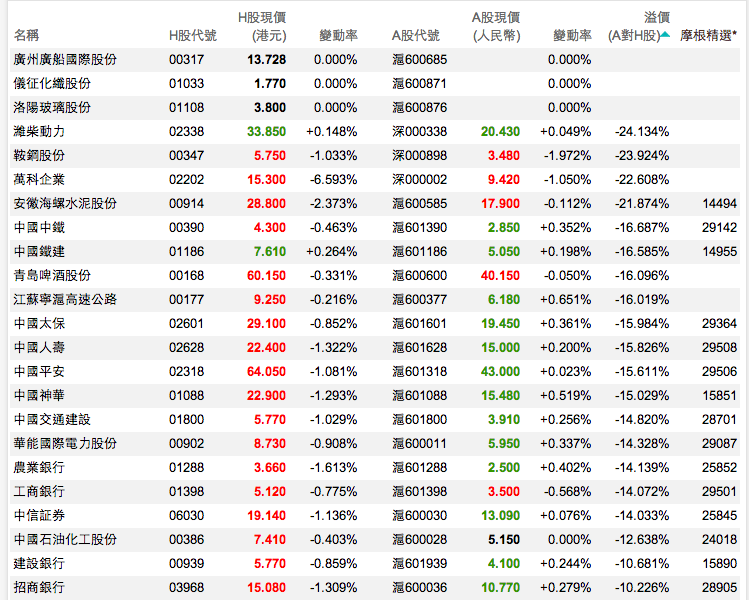
Task: Open 中國太保 stock name
Action: tap(39, 323)
